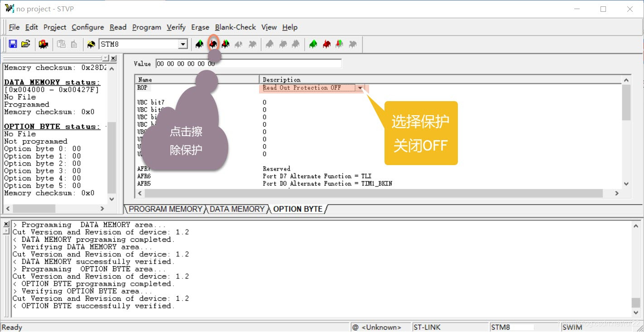Open the File menu
Image resolution: width=644 pixels, height=332 pixels.
point(14,27)
